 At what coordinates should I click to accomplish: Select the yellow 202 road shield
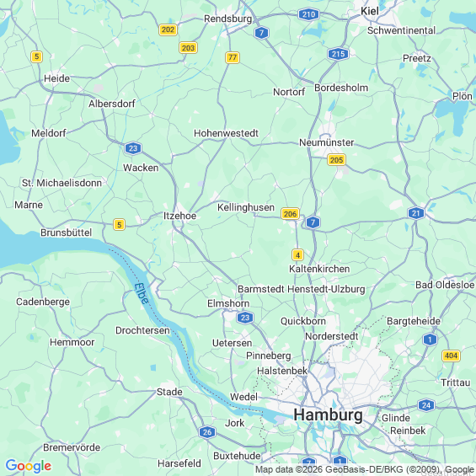click(x=168, y=29)
